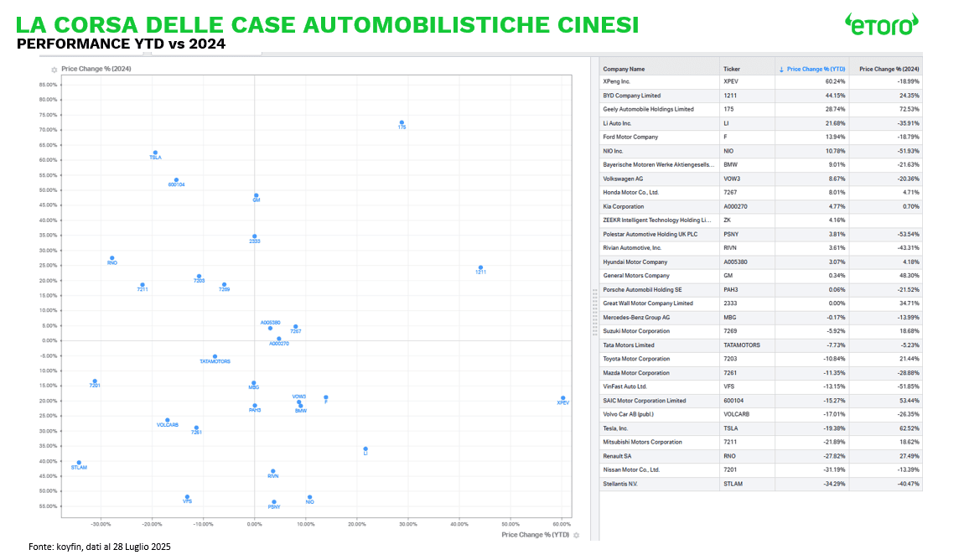Click the RIVN scatter point
This screenshot has width=964, height=560.
273,471
